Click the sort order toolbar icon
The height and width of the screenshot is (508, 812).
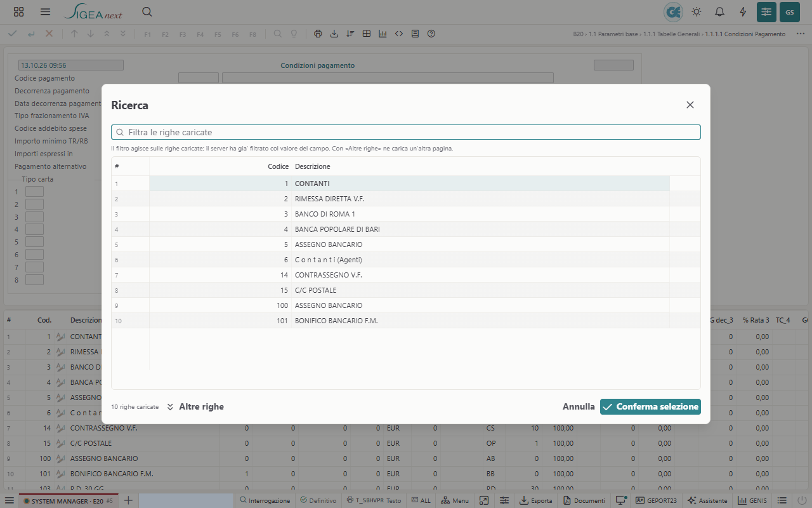tap(350, 34)
